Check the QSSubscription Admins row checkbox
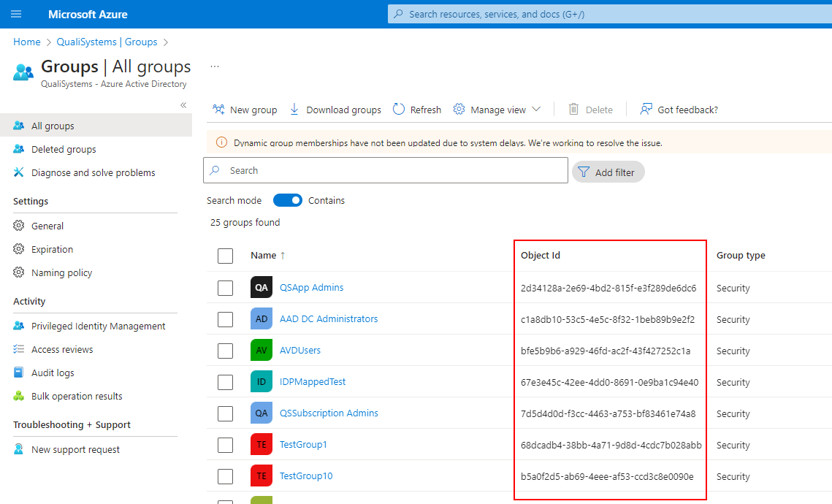Image resolution: width=832 pixels, height=504 pixels. click(x=226, y=413)
